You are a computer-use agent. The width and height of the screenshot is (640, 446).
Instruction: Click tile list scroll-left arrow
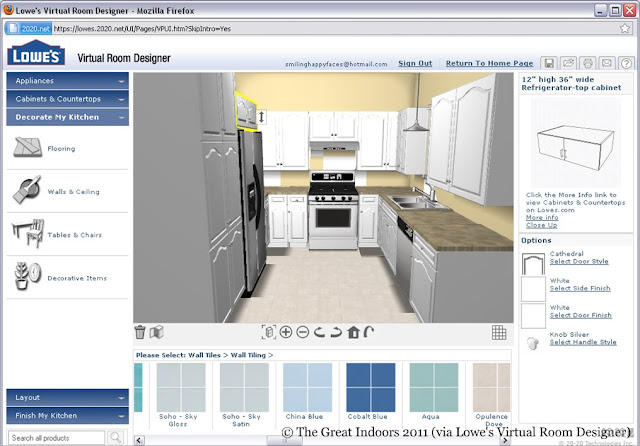point(139,440)
